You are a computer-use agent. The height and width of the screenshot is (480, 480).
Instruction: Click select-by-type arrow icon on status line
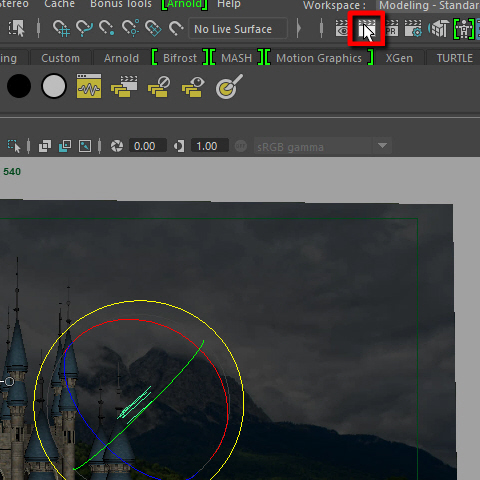(17, 28)
